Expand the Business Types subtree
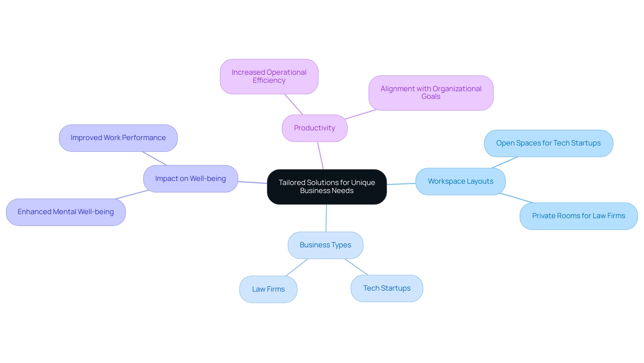 point(326,245)
